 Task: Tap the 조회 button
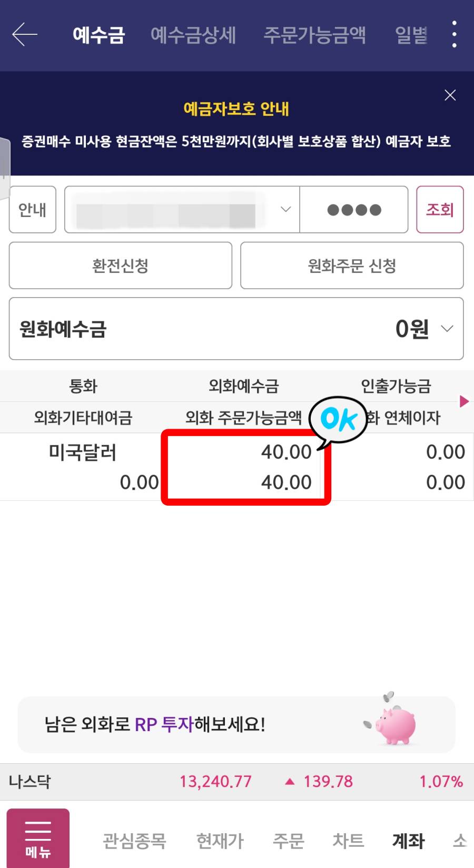click(x=440, y=210)
